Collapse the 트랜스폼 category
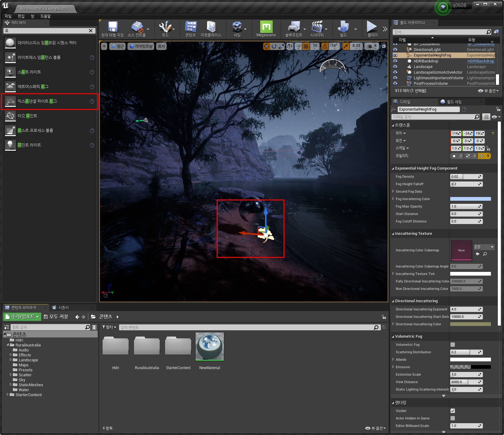This screenshot has width=504, height=435. [x=393, y=125]
